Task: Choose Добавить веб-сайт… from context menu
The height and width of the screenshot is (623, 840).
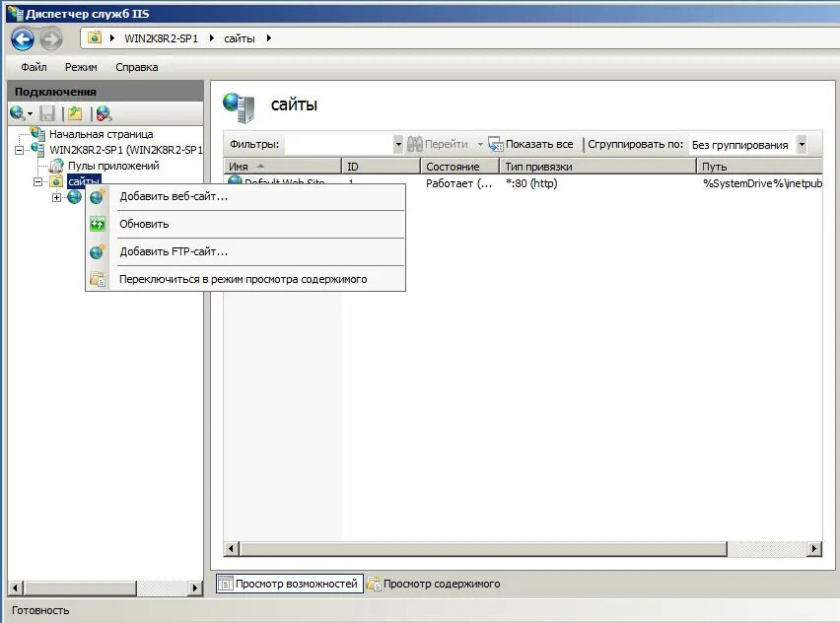Action: point(245,196)
